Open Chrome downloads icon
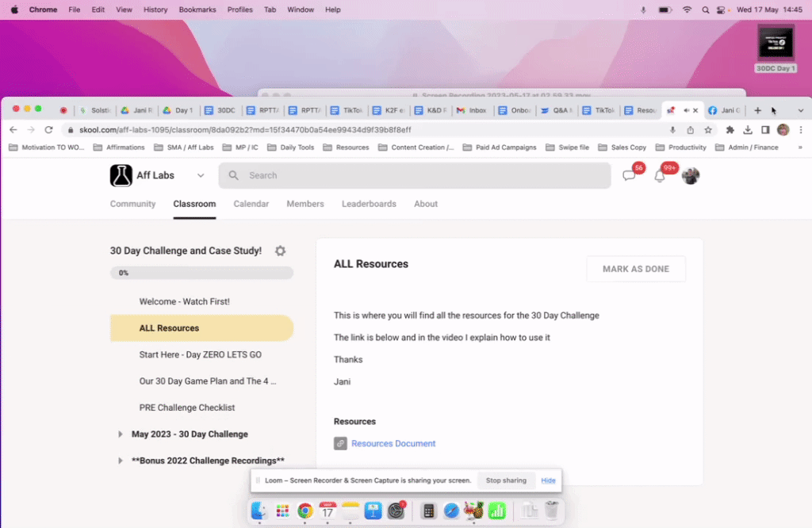 coord(748,130)
